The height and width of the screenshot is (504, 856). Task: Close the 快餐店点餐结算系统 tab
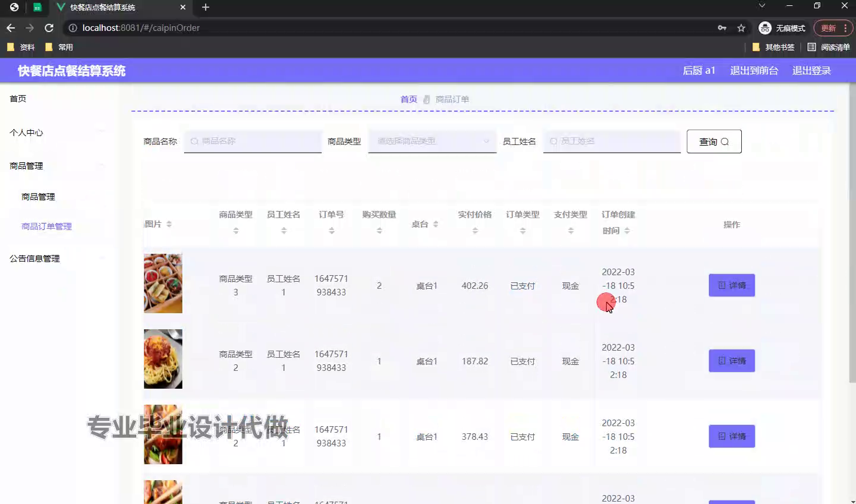pos(183,7)
